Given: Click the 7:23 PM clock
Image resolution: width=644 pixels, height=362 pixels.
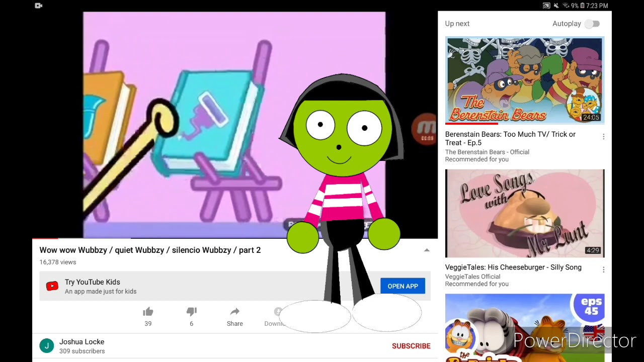Looking at the screenshot, I should point(597,6).
